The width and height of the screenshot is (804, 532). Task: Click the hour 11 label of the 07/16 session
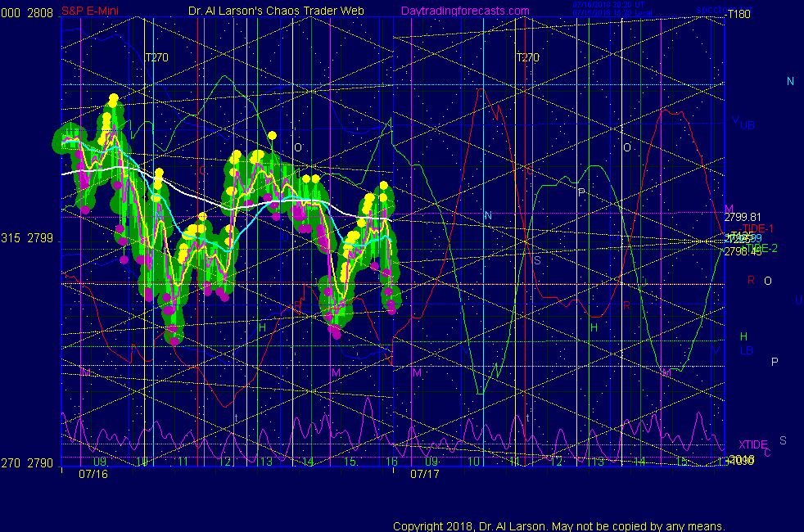click(183, 462)
